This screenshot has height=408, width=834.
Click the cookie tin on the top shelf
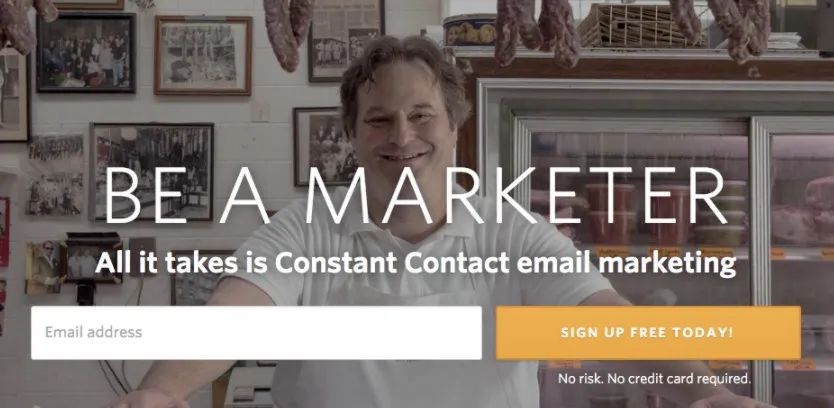point(470,30)
